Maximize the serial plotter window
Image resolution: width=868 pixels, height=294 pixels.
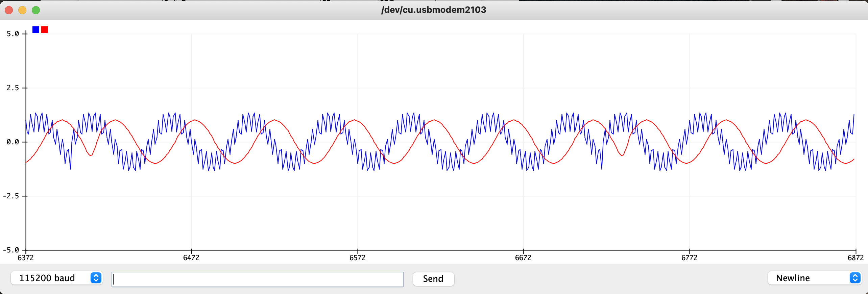(x=36, y=10)
